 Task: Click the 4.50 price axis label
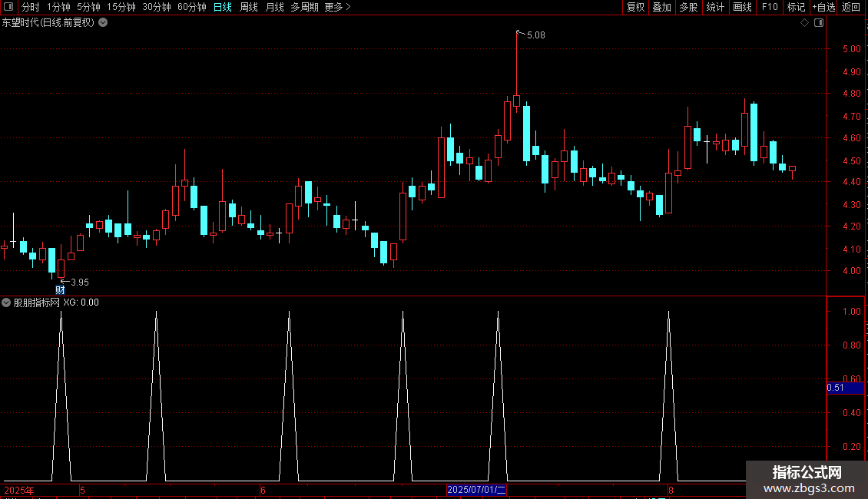(x=851, y=161)
